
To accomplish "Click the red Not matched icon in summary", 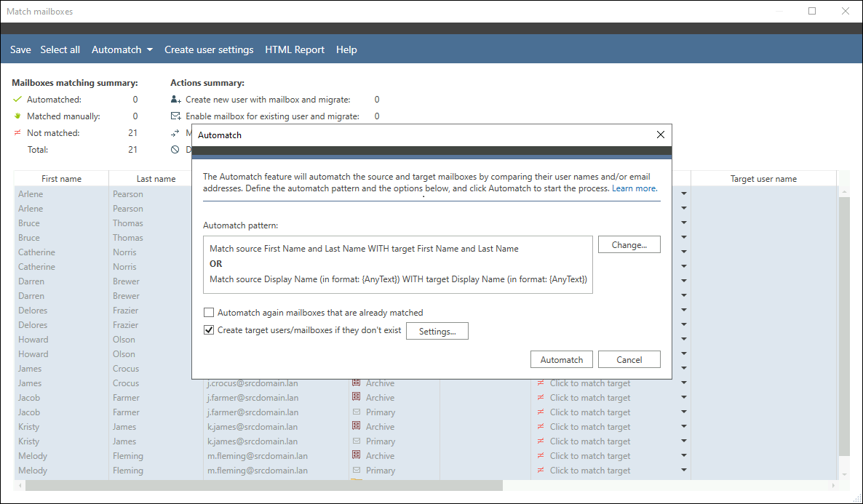I will coord(17,133).
